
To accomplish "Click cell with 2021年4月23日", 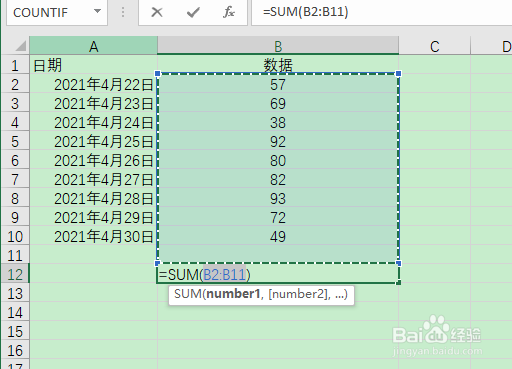I will pyautogui.click(x=93, y=103).
